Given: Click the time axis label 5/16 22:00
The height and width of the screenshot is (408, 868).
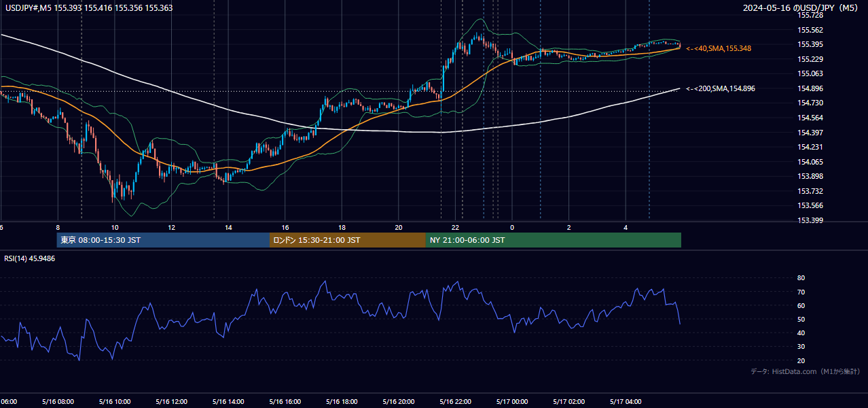Looking at the screenshot, I should [455, 402].
